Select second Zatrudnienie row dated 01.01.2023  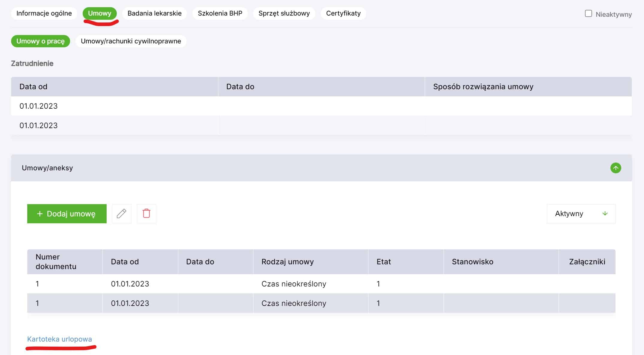321,125
